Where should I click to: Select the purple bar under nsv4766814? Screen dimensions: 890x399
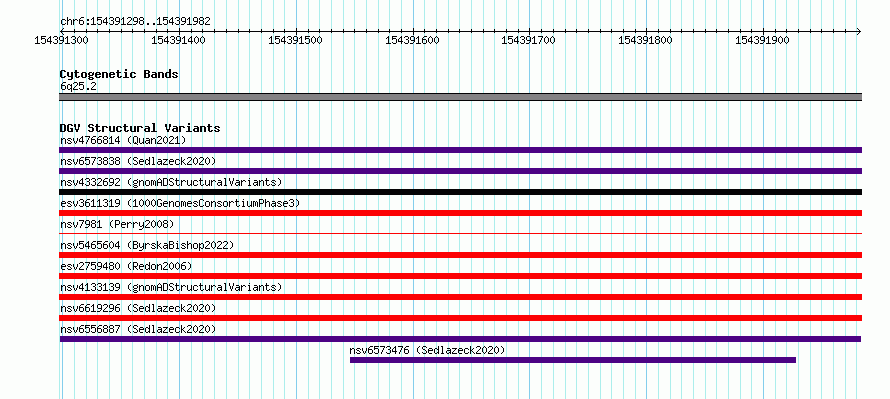pyautogui.click(x=460, y=150)
